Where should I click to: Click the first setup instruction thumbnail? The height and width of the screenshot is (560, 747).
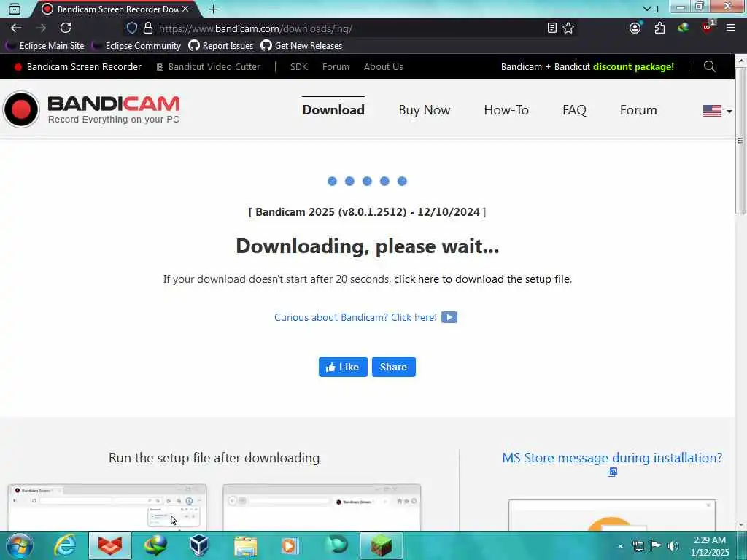(107, 507)
